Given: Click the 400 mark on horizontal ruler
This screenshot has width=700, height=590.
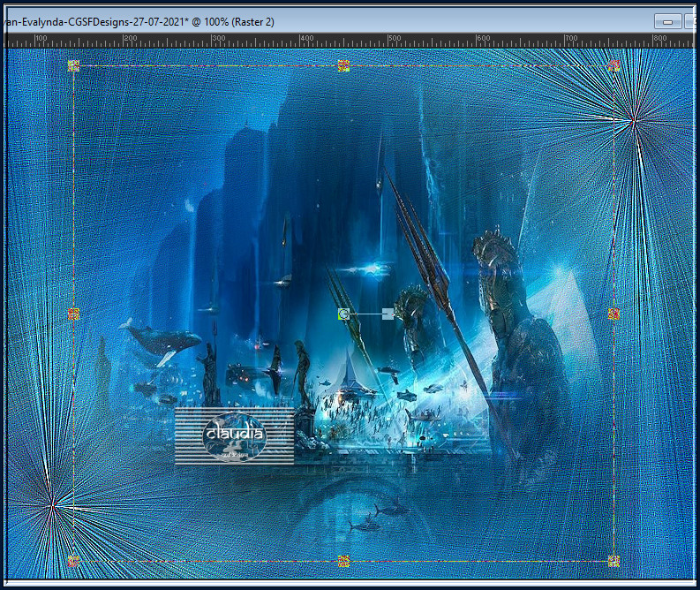Looking at the screenshot, I should 306,38.
